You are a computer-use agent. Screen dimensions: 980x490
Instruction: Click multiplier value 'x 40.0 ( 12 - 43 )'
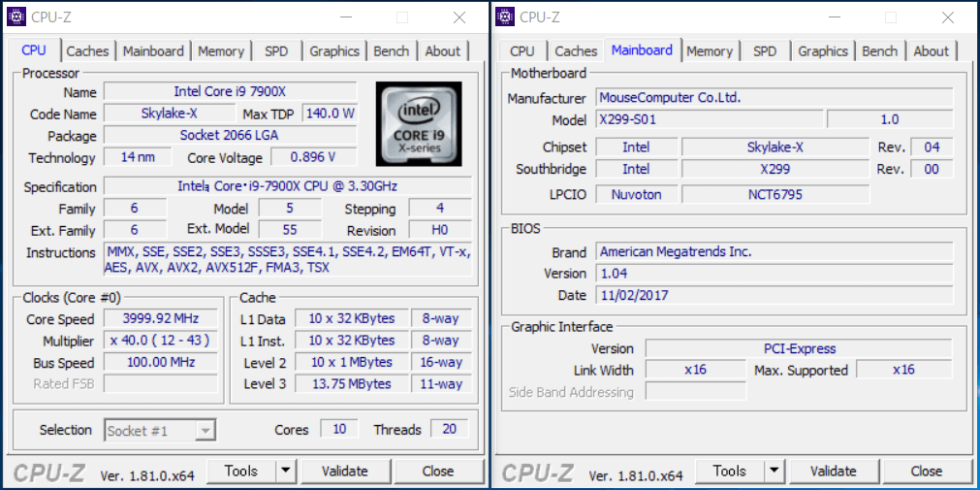pyautogui.click(x=161, y=341)
